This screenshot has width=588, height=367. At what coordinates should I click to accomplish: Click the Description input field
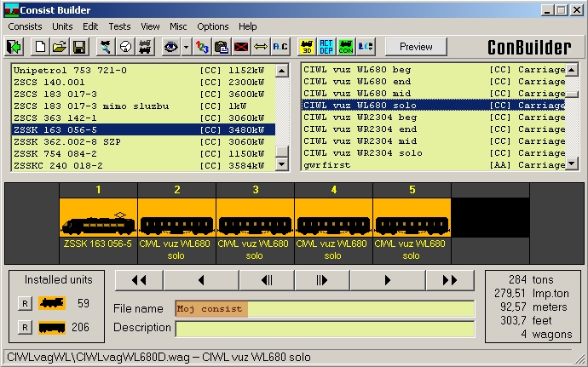tap(325, 329)
